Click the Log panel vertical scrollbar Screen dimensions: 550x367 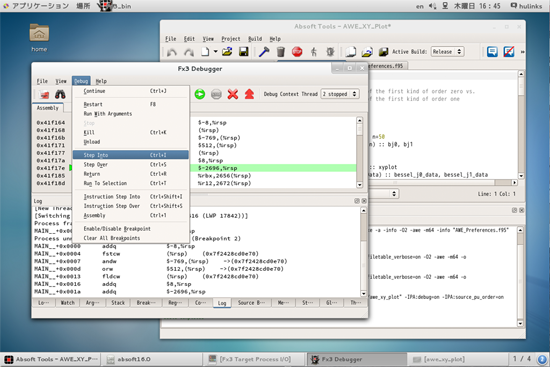[x=364, y=252]
